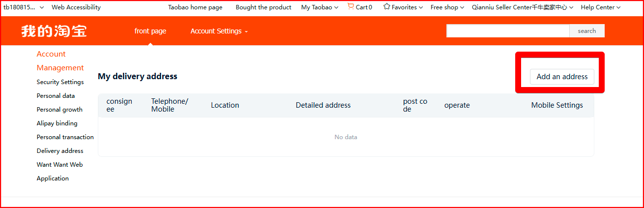Open the Web Accessibility link
Viewport: 644px width, 208px height.
point(76,7)
